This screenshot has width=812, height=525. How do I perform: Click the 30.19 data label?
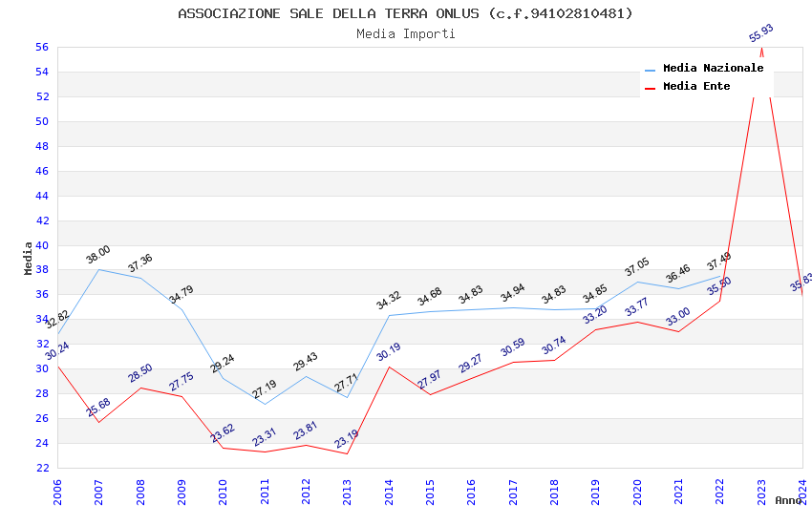(389, 352)
